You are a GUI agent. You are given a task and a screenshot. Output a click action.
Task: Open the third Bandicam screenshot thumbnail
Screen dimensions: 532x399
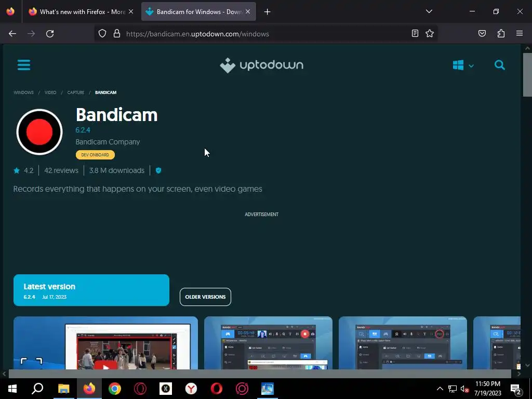pyautogui.click(x=403, y=343)
